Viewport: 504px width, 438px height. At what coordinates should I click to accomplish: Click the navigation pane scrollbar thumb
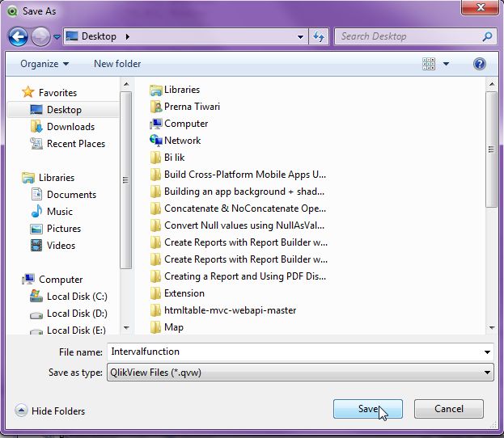(x=125, y=180)
